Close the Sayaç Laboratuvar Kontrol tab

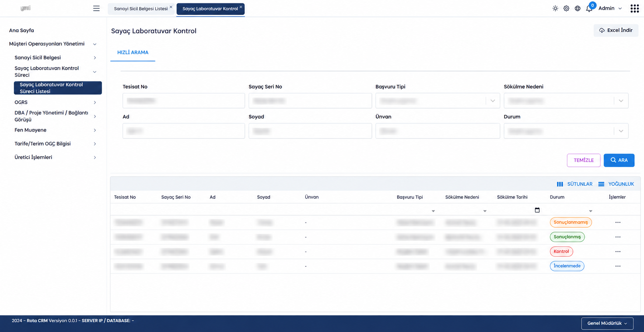pos(241,7)
